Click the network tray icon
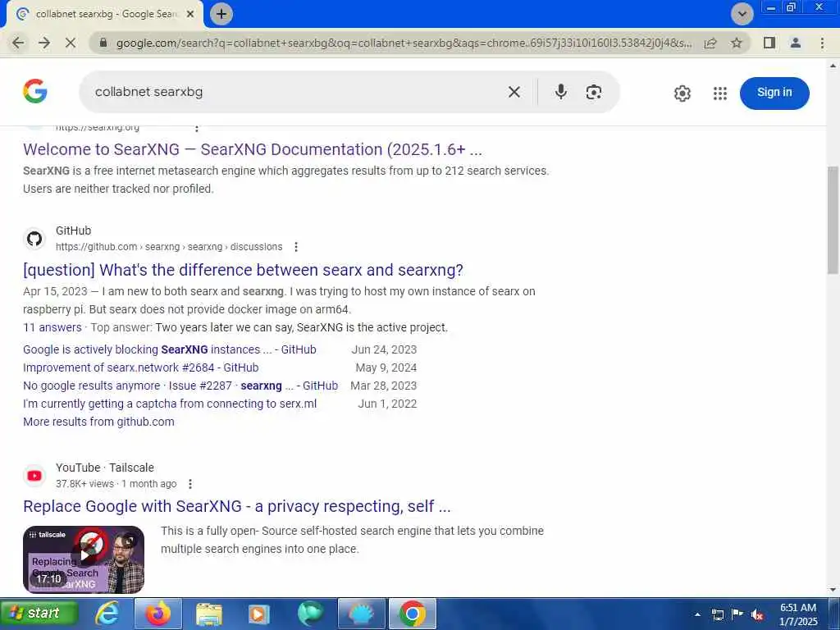This screenshot has height=630, width=840. tap(718, 614)
